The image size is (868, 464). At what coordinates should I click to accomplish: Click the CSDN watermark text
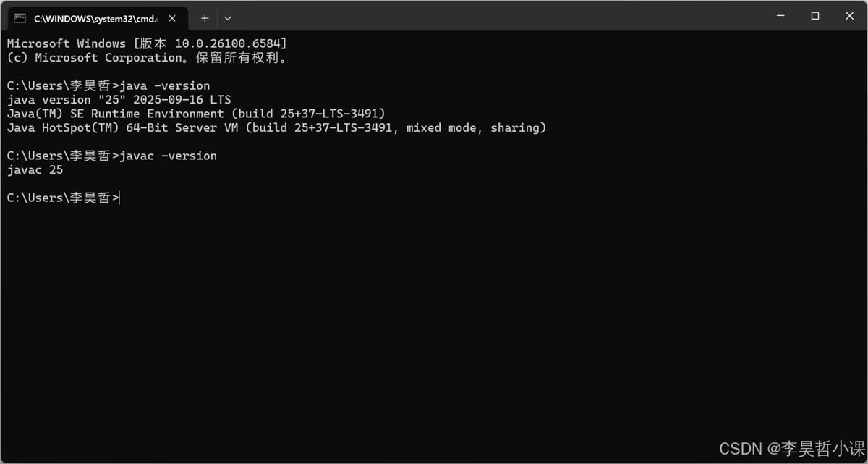(x=791, y=449)
